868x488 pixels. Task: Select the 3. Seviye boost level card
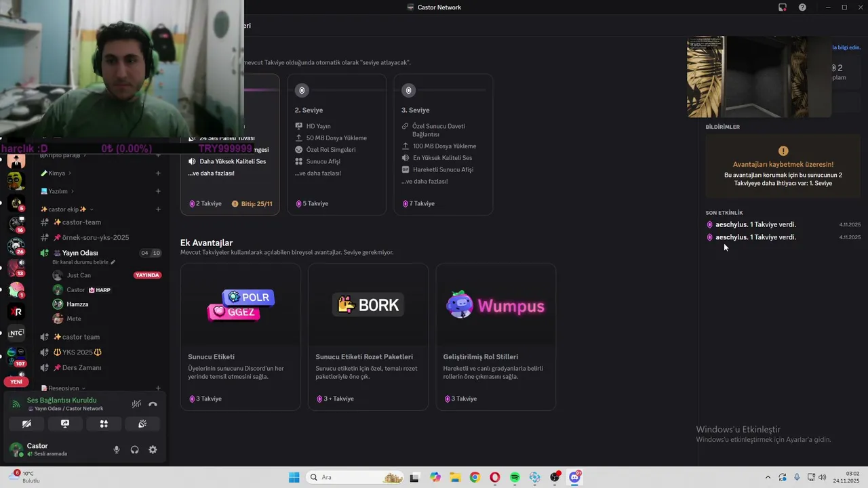pyautogui.click(x=443, y=144)
